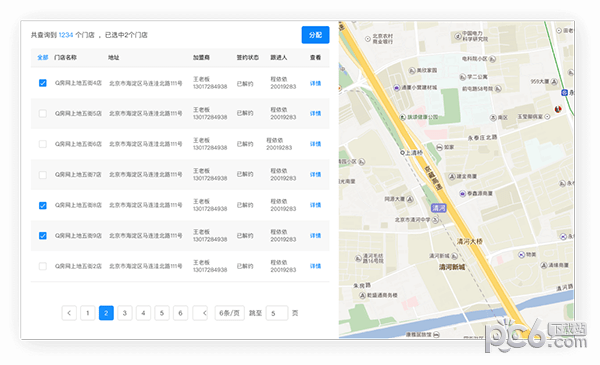Open 详情 for Q房网上地五街5店
The image size is (600, 365).
pyautogui.click(x=315, y=114)
